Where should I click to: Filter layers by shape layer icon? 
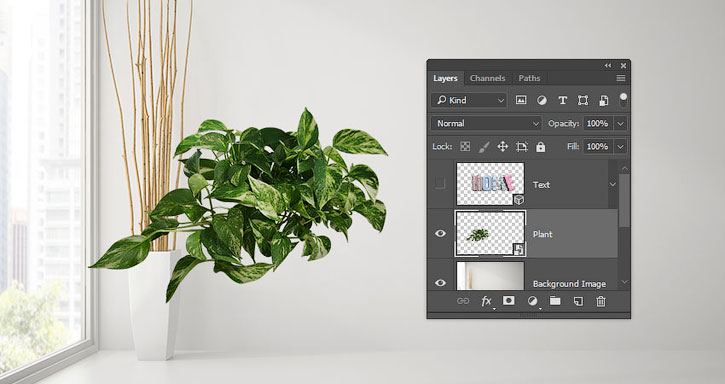tap(583, 100)
